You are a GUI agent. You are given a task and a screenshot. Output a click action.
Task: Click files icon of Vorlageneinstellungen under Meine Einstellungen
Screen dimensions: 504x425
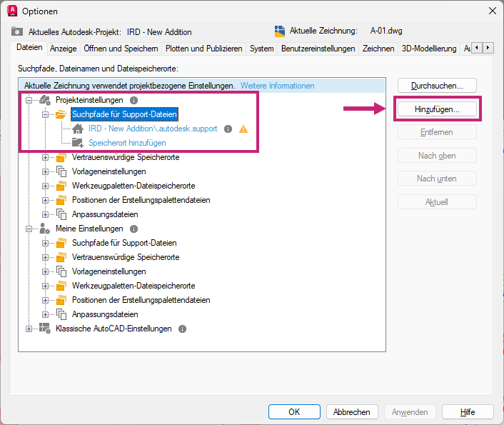click(61, 271)
